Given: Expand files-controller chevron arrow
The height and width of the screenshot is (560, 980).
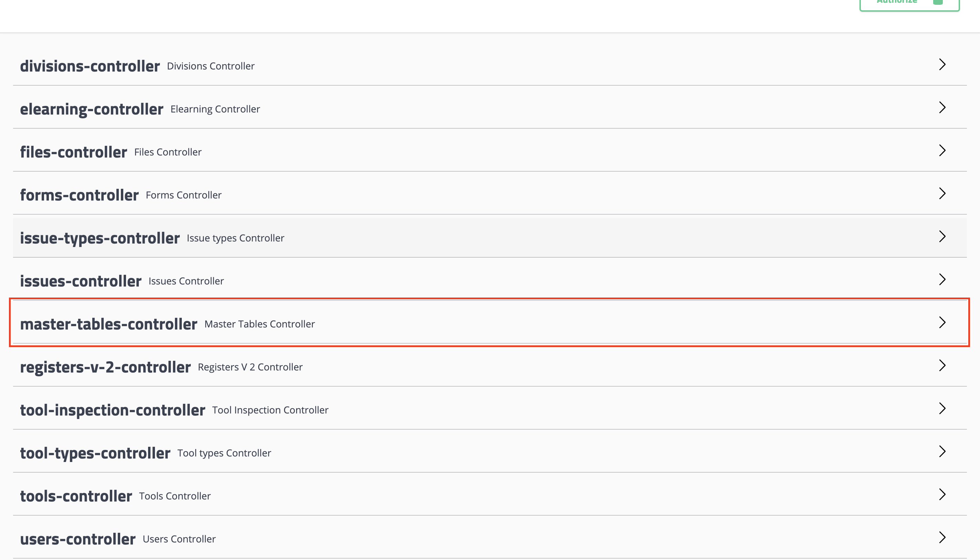Looking at the screenshot, I should [x=942, y=151].
